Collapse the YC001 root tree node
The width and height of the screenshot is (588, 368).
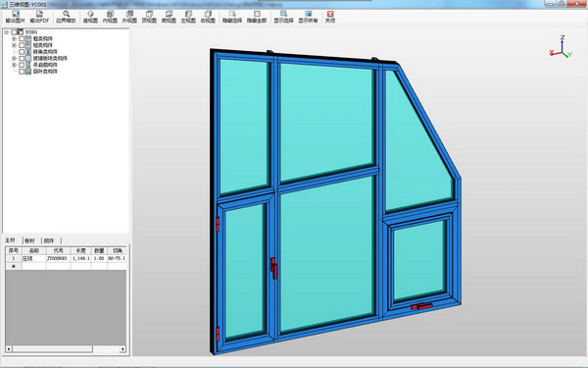[x=7, y=32]
